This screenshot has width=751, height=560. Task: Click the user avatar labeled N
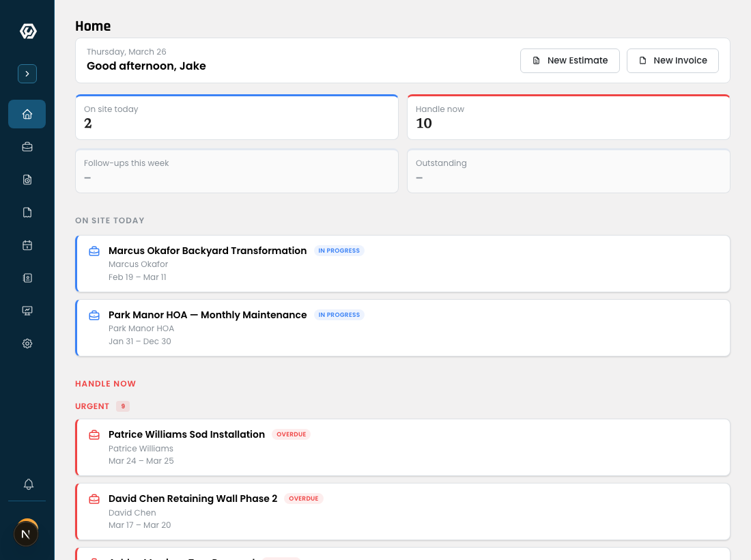(x=26, y=533)
